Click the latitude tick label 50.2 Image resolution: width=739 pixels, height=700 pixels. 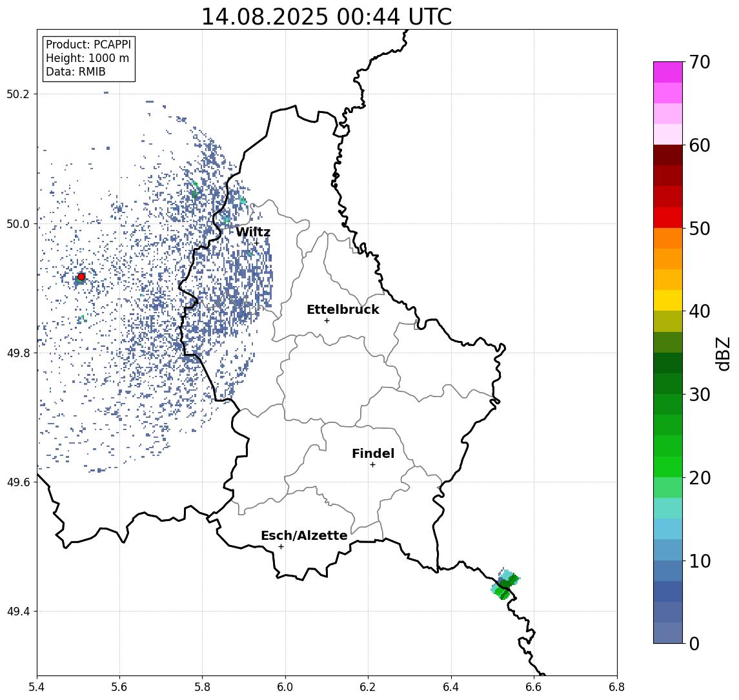[18, 94]
